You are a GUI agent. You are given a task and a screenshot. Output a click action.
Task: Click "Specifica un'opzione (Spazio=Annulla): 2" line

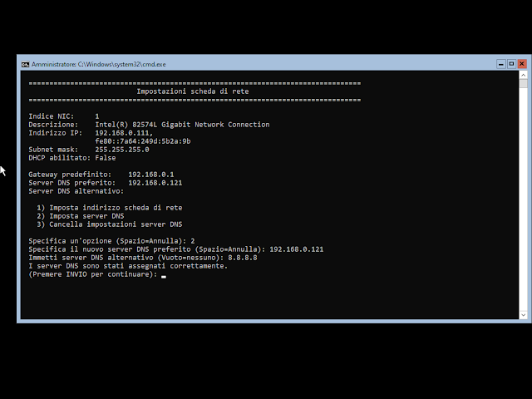click(x=111, y=241)
